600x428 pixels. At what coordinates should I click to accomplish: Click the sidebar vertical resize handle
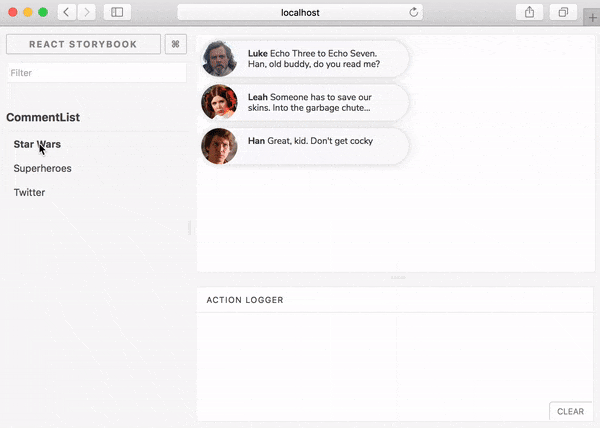click(189, 228)
